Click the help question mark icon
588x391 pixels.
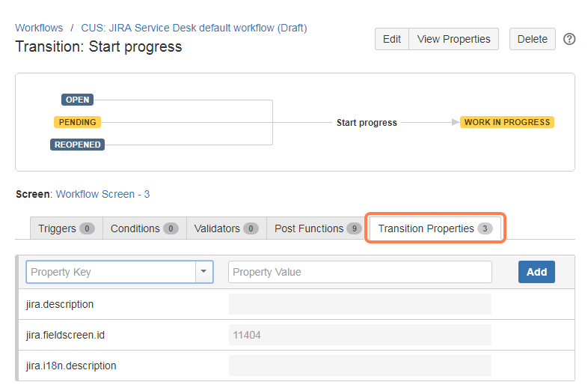coord(569,39)
